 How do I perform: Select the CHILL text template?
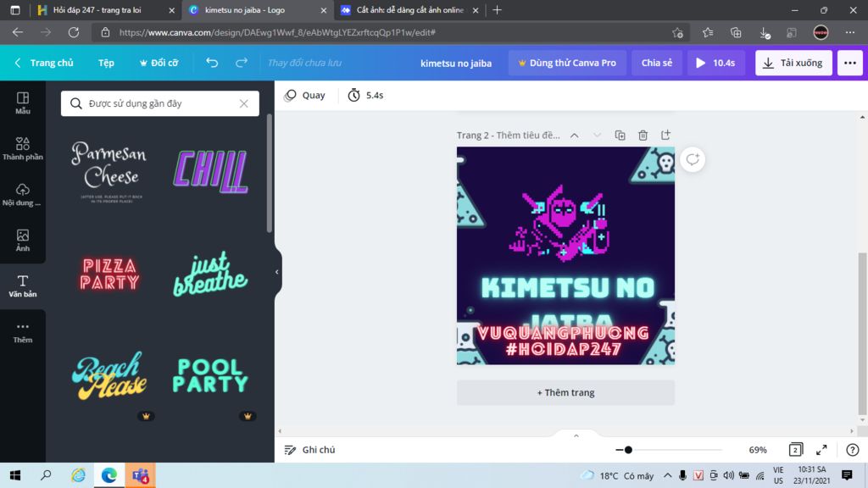[x=210, y=171]
